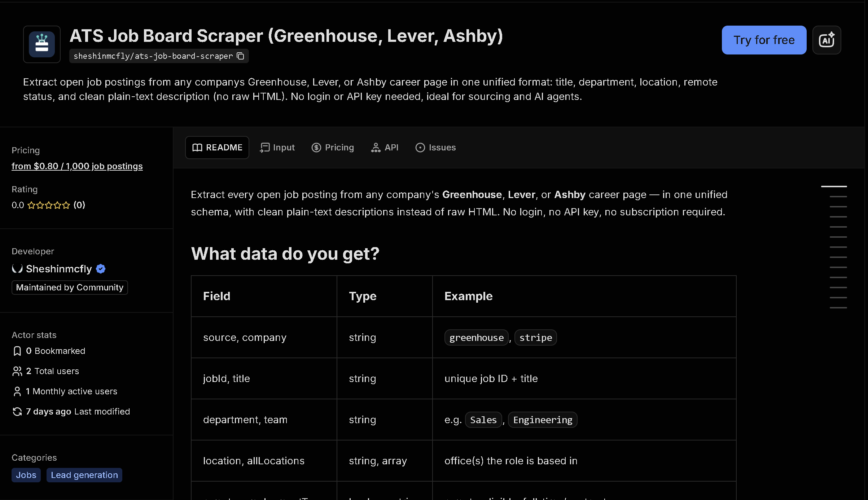Click the 'Field' column header
The image size is (868, 500).
click(x=264, y=297)
